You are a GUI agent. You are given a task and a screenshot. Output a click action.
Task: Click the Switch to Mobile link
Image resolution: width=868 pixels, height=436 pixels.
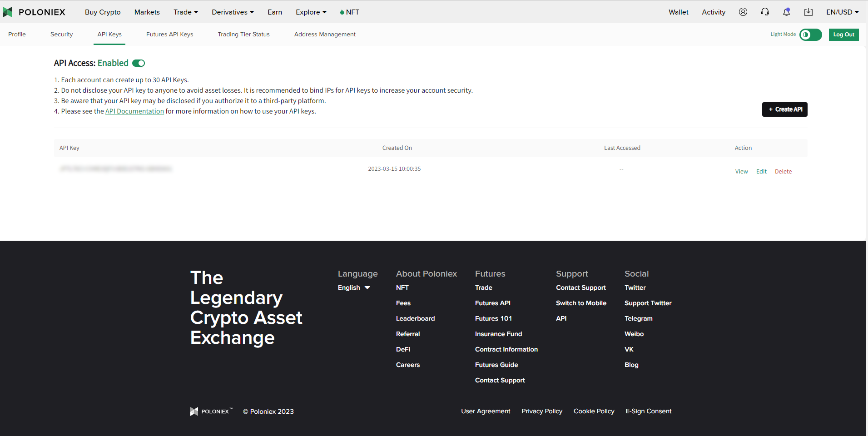click(x=581, y=303)
